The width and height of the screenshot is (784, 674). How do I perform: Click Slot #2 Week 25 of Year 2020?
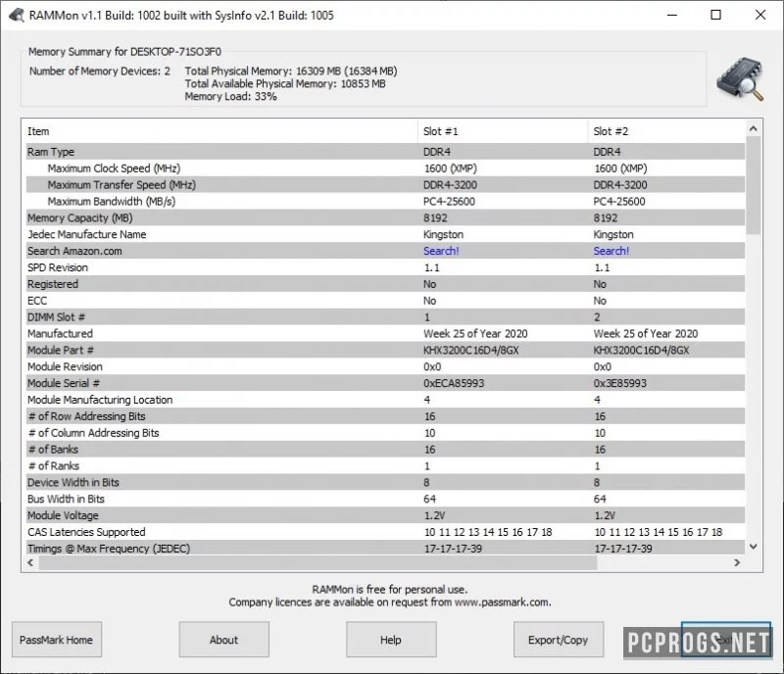pyautogui.click(x=646, y=333)
